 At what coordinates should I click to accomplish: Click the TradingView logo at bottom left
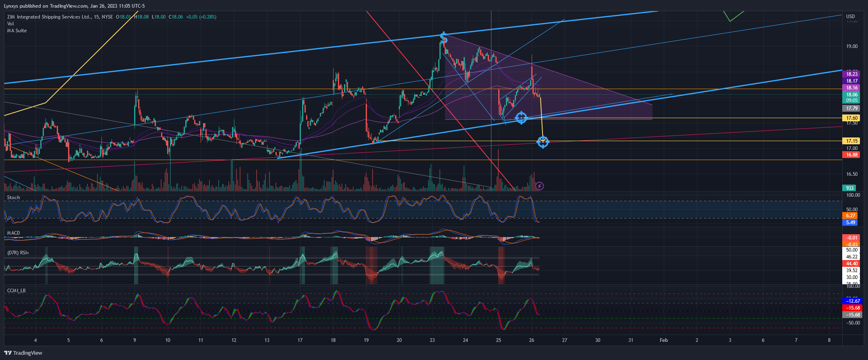click(x=23, y=353)
